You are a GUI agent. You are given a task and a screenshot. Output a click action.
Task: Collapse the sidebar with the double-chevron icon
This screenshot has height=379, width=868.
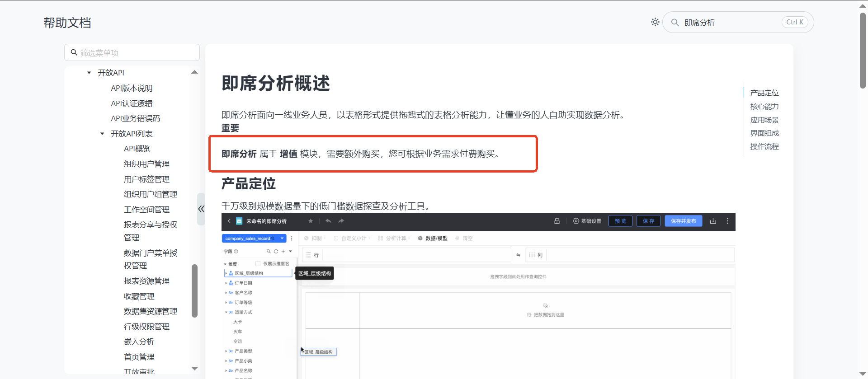[x=201, y=209]
